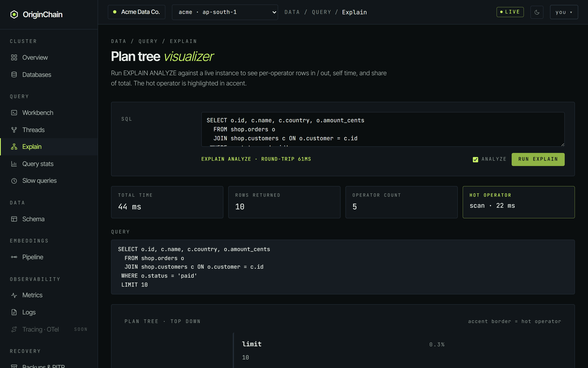The height and width of the screenshot is (368, 588).
Task: Toggle the ANALYZE checkbox
Action: (x=475, y=159)
